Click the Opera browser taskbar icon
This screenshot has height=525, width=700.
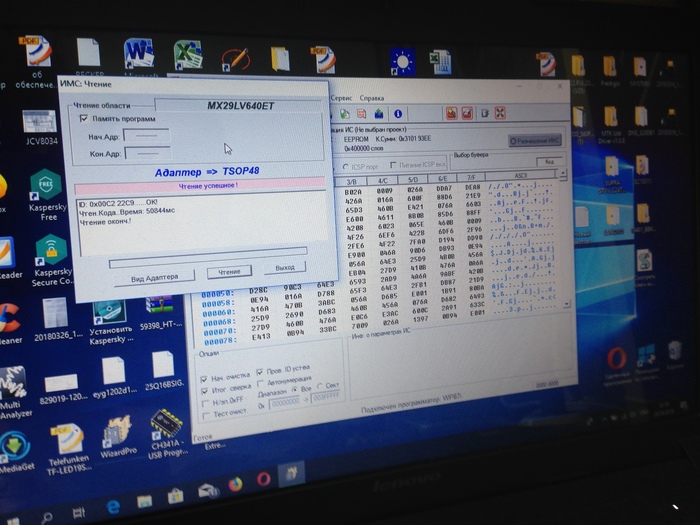coord(264,481)
